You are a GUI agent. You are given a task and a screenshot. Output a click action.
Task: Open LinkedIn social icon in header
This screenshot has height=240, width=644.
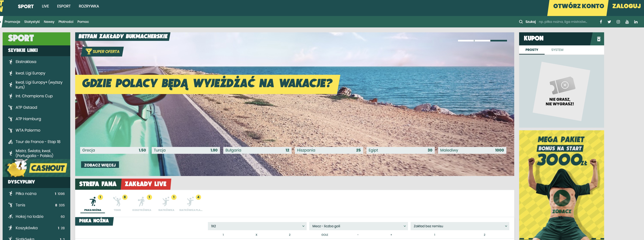click(636, 22)
